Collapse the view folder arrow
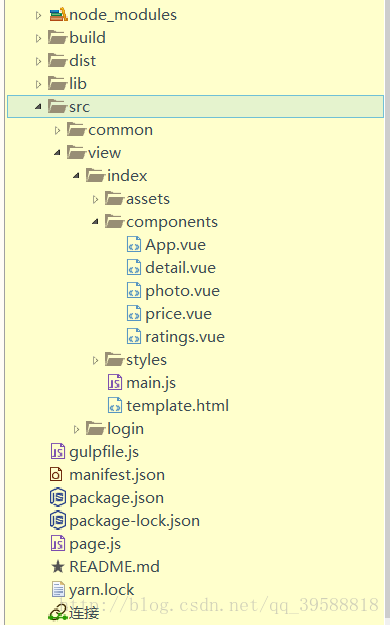The width and height of the screenshot is (390, 625). point(57,152)
